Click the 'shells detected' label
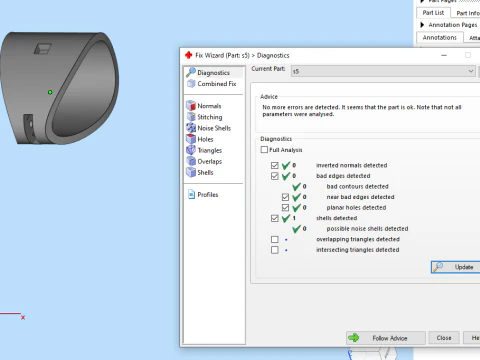The height and width of the screenshot is (360, 480). tap(336, 218)
